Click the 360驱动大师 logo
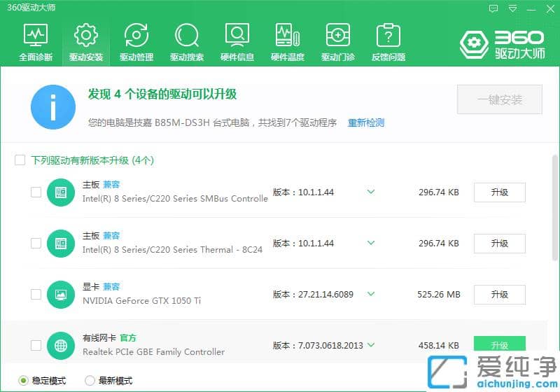This screenshot has height=392, width=560. (x=503, y=44)
